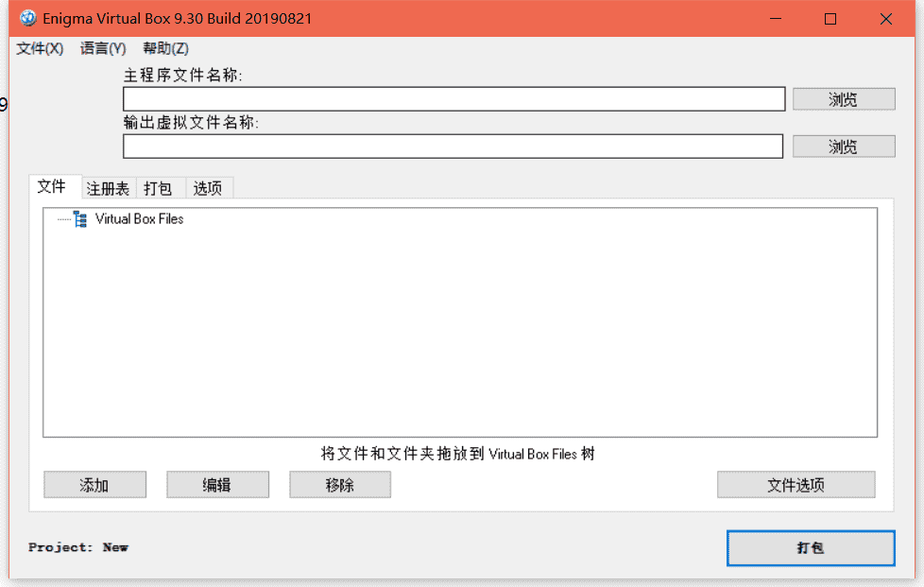
Task: Focus the 输出虚拟文件名称 input field
Action: (x=453, y=147)
